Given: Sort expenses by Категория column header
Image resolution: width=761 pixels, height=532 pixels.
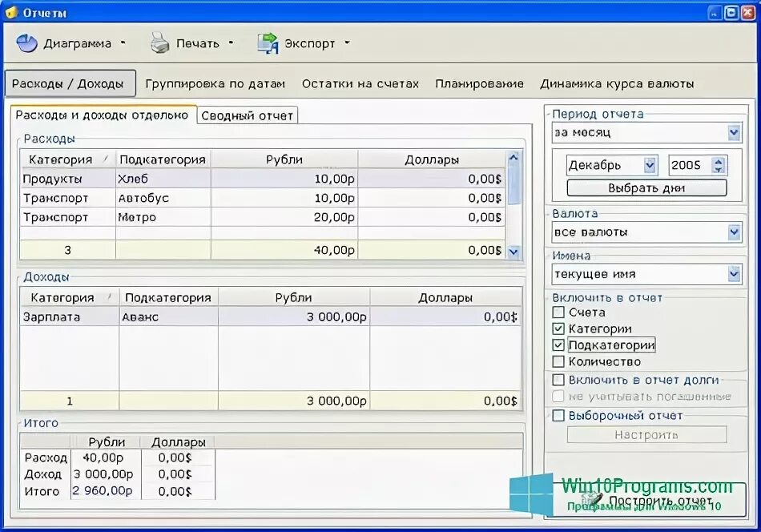Looking at the screenshot, I should click(67, 159).
